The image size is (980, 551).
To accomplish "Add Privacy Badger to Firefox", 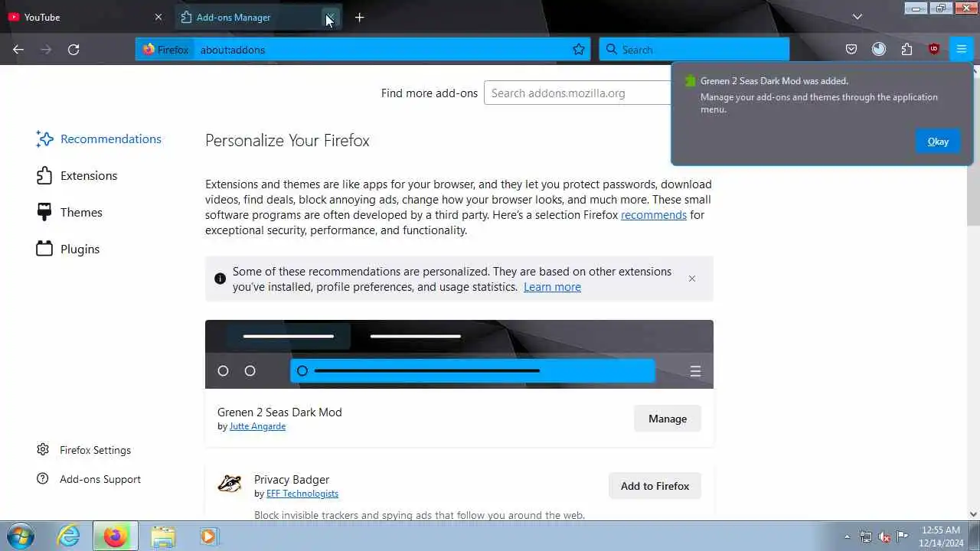I will (655, 486).
